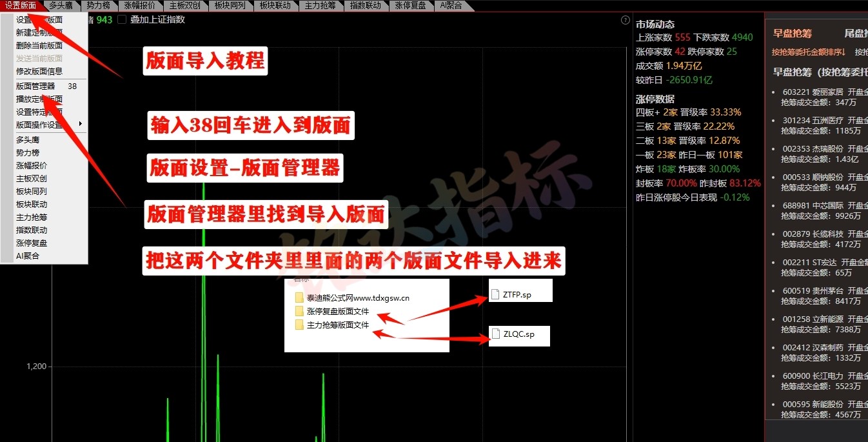Switch to the AI聚合 tab

(452, 5)
